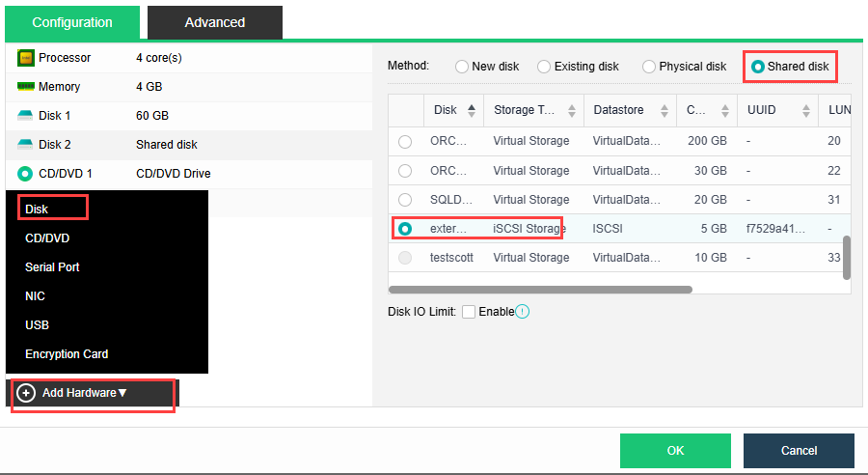This screenshot has height=475, width=868.
Task: Click the horizontal scrollbar under disk table
Action: click(x=540, y=290)
